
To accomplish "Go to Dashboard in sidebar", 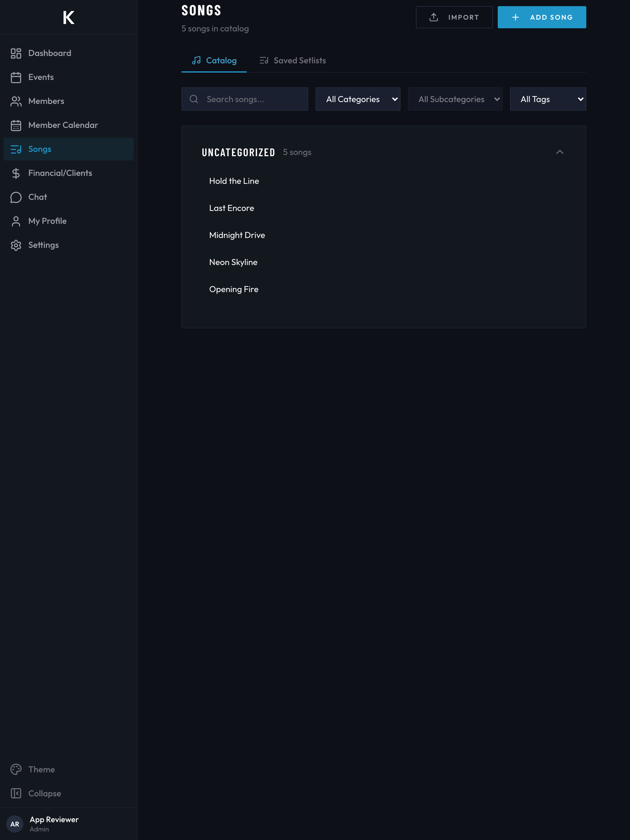I will [68, 53].
